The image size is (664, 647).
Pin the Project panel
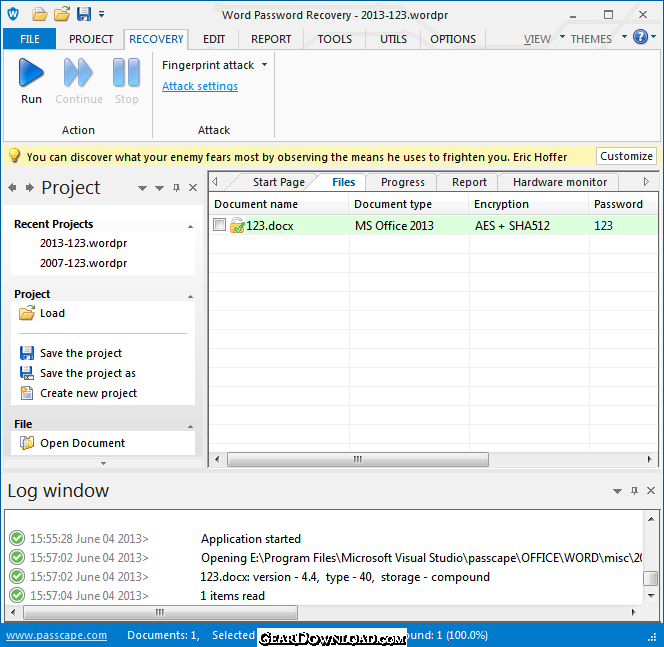177,188
